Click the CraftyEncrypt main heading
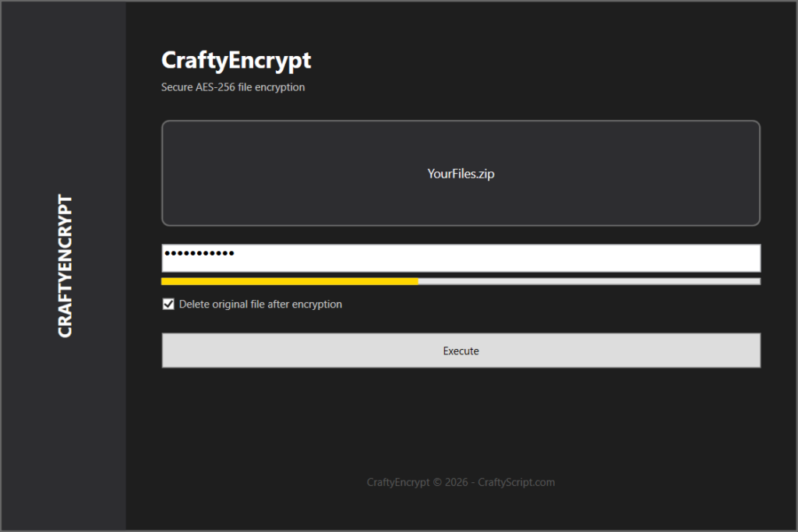Viewport: 798px width, 532px height. tap(236, 60)
